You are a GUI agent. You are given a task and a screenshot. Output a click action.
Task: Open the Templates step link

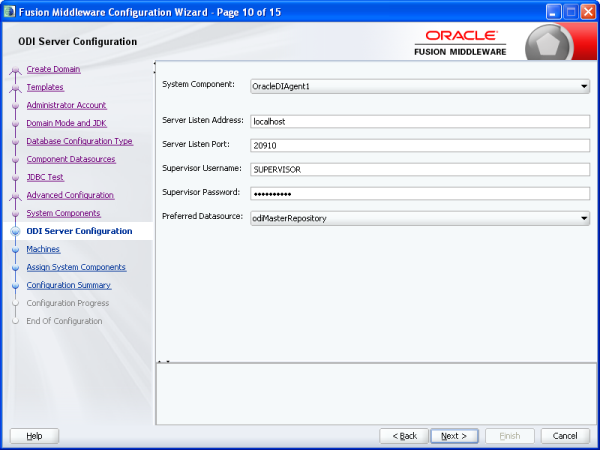click(x=45, y=87)
